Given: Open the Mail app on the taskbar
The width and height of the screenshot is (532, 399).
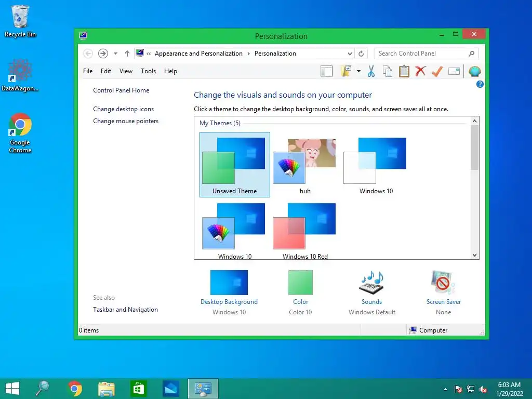Looking at the screenshot, I should click(x=170, y=389).
